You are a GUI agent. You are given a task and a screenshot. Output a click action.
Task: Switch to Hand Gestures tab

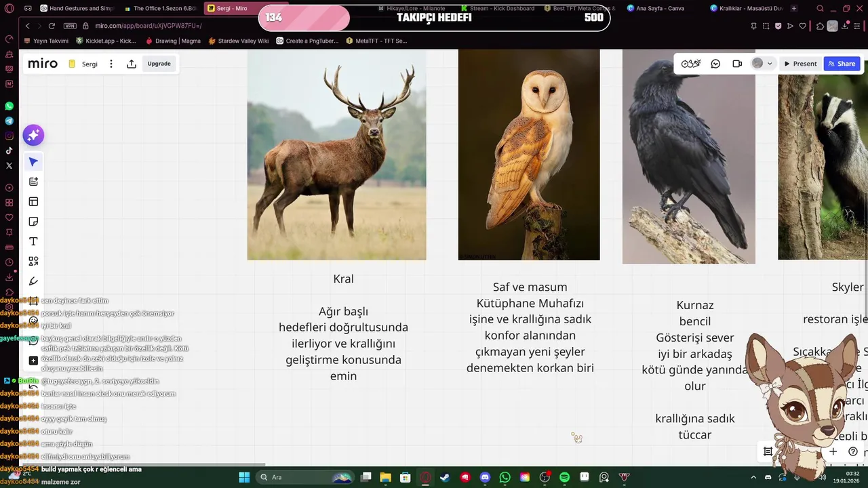[78, 8]
